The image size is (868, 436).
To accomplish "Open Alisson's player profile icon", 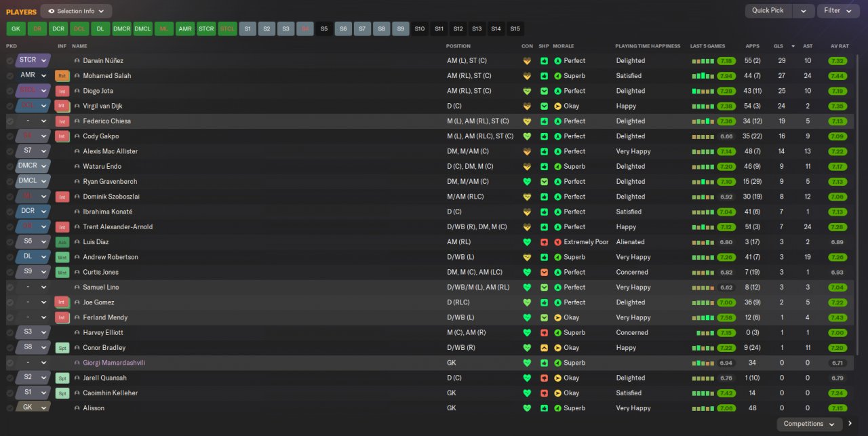I will pos(77,408).
